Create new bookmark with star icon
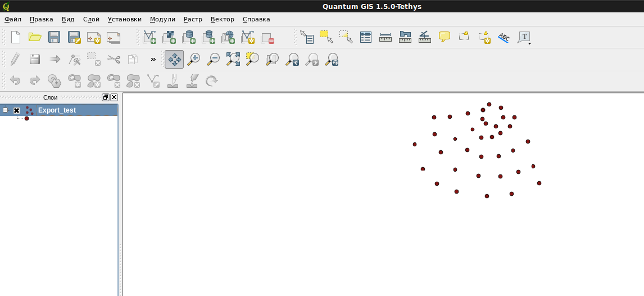The image size is (644, 296). [484, 37]
